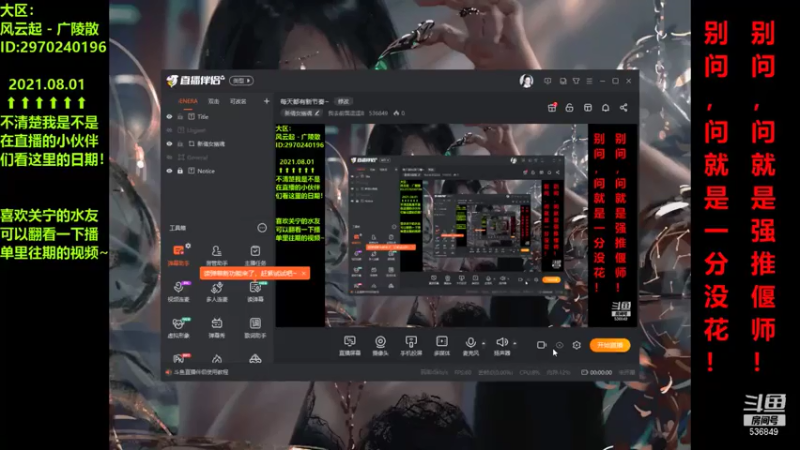Click the record camera icon near start button
800x450 pixels.
541,345
